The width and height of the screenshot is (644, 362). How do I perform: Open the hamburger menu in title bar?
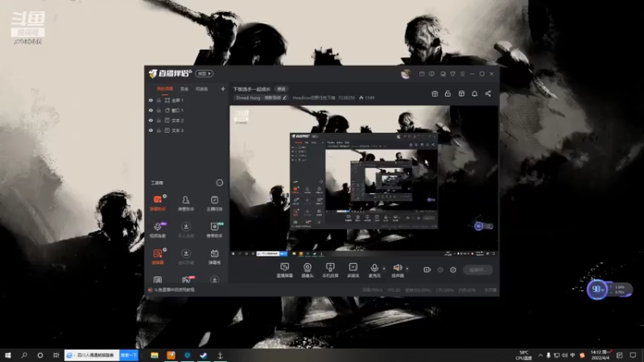coord(462,74)
